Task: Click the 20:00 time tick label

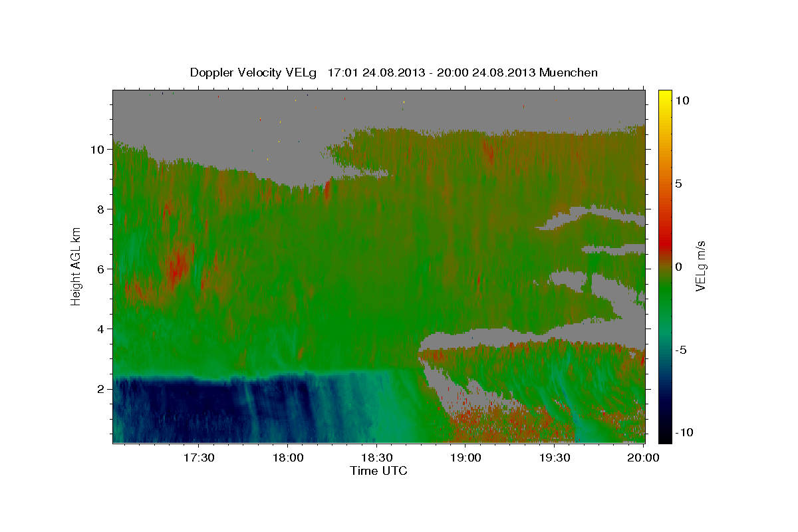Action: click(x=644, y=458)
